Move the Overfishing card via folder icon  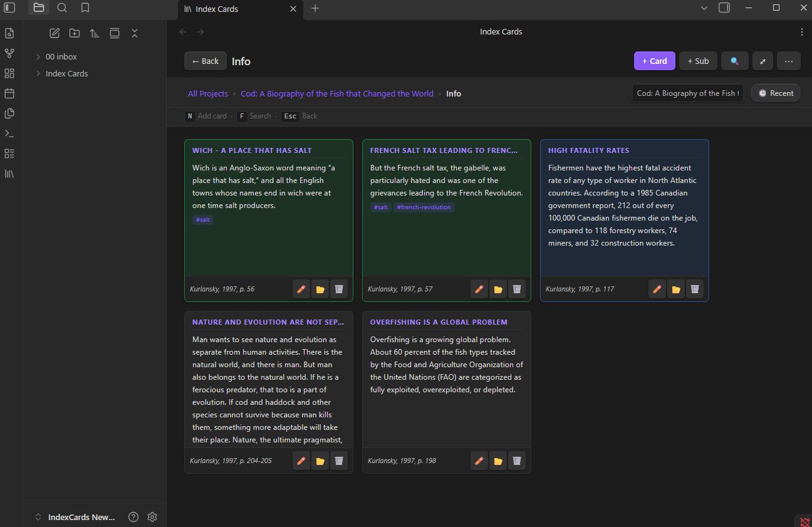[498, 461]
